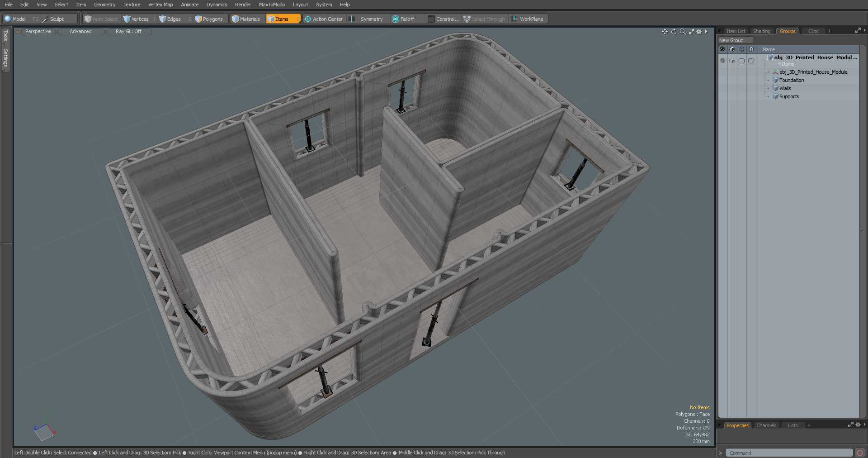868x458 pixels.
Task: Open the MaxToModo menu
Action: (x=272, y=5)
